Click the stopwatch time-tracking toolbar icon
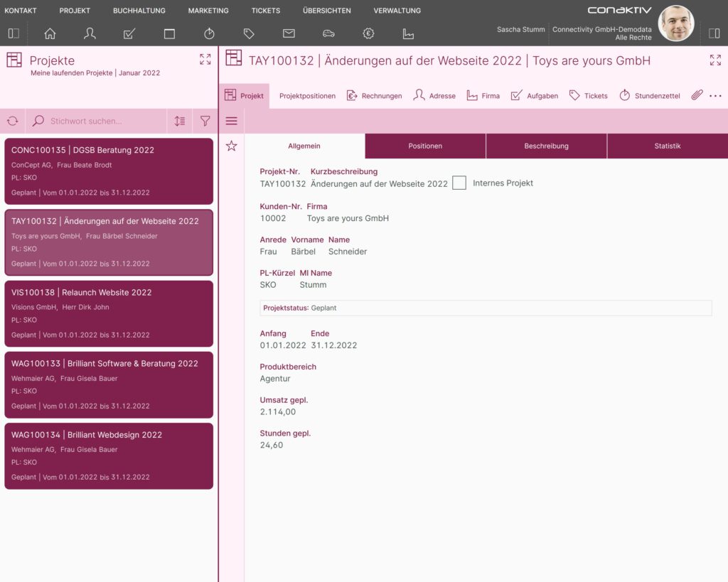 tap(209, 33)
